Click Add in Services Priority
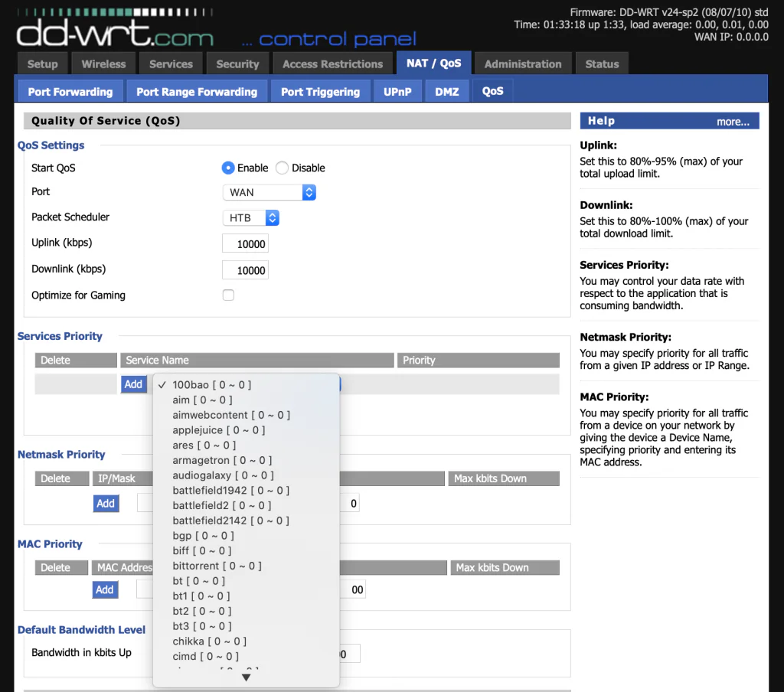Screen dimensions: 784x692 pos(133,384)
